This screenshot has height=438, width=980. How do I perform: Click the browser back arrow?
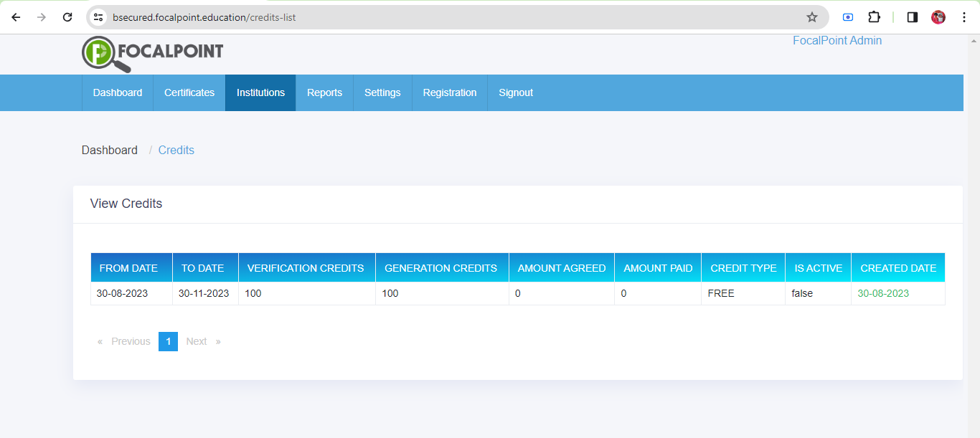click(16, 16)
